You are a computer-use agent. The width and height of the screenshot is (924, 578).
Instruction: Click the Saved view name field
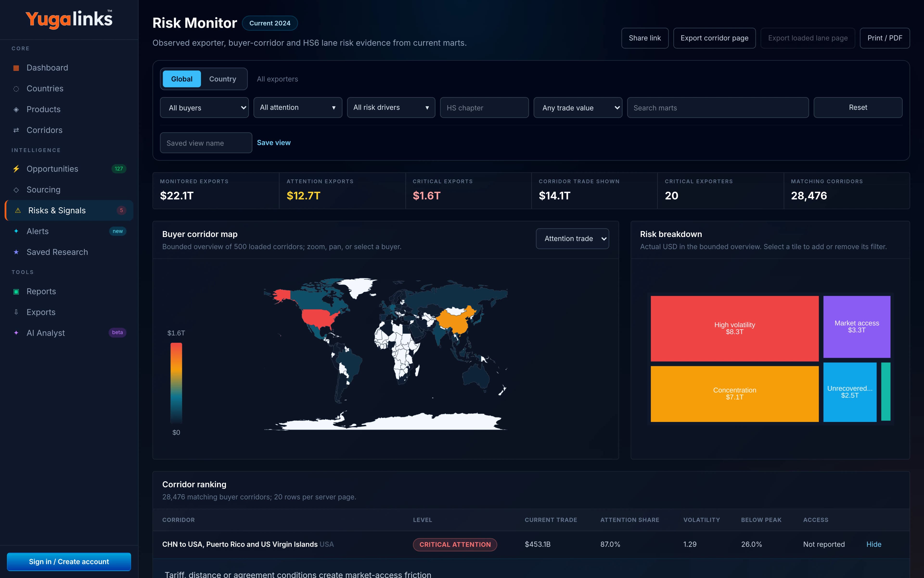206,143
